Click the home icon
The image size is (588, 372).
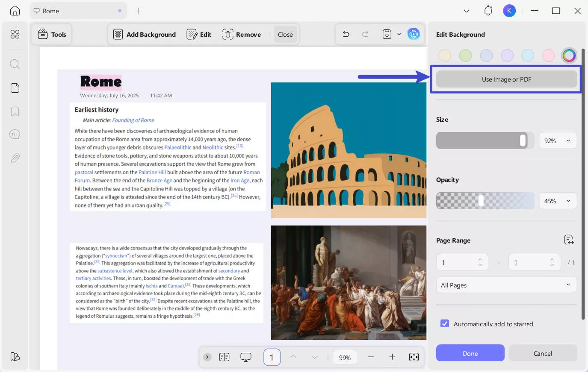[15, 11]
